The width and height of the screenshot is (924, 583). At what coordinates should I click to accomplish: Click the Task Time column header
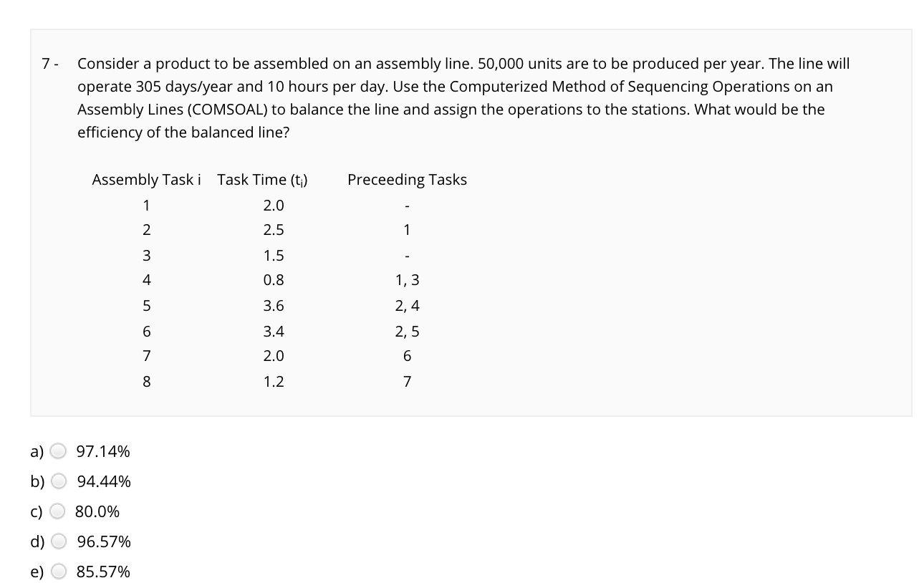[262, 180]
